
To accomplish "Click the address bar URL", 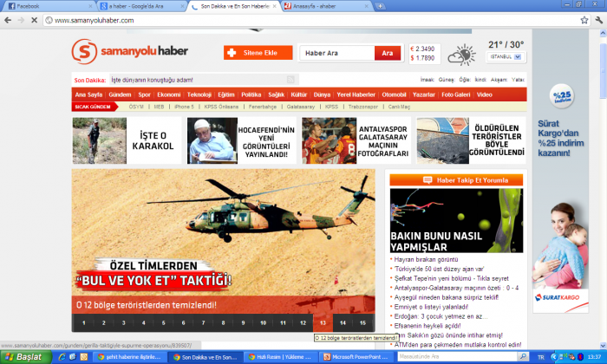I will tap(94, 20).
